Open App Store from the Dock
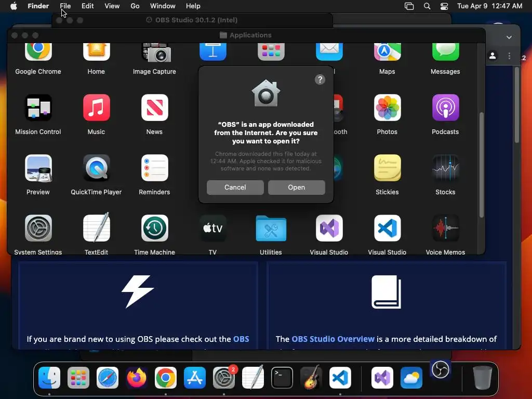Image resolution: width=532 pixels, height=399 pixels. [195, 378]
